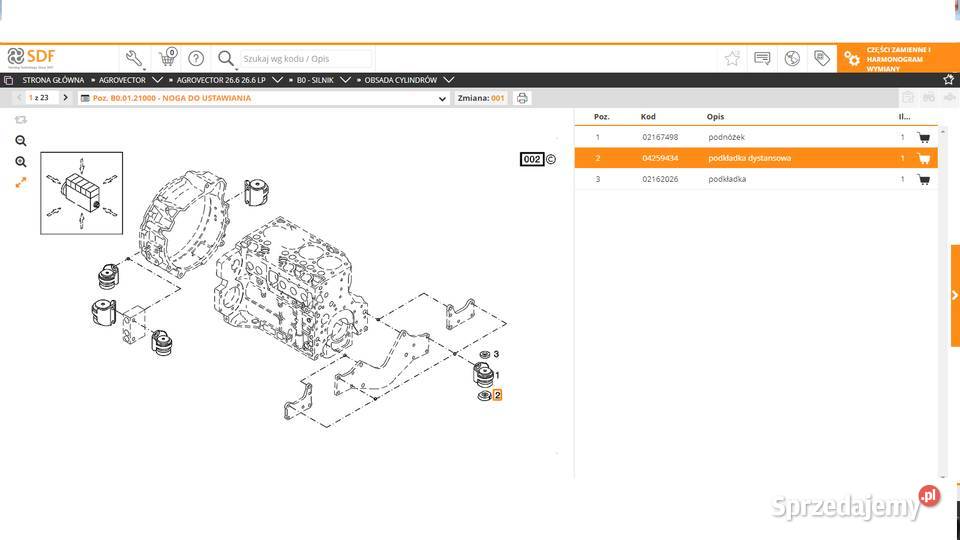Open the wrench tools menu
The width and height of the screenshot is (960, 540).
(133, 58)
